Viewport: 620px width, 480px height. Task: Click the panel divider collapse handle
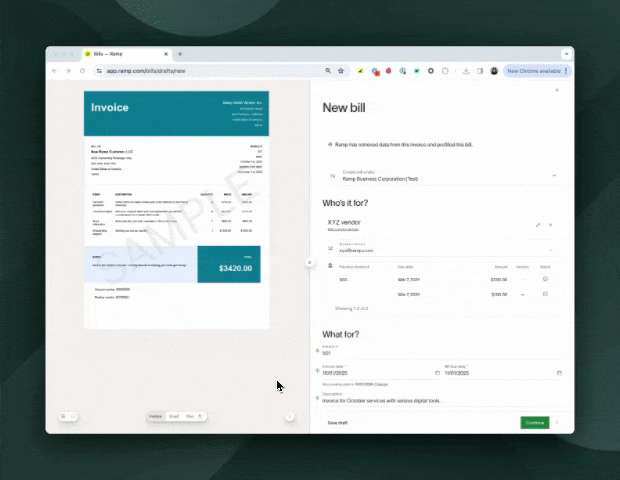coord(310,263)
